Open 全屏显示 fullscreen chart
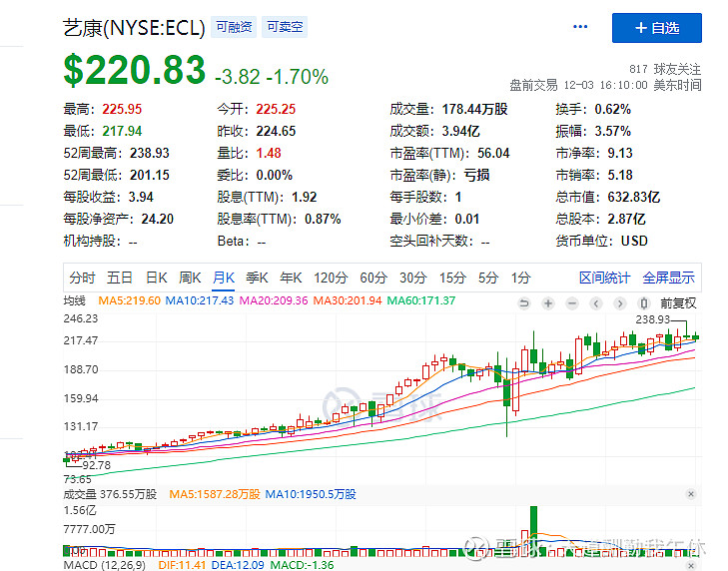 click(668, 278)
